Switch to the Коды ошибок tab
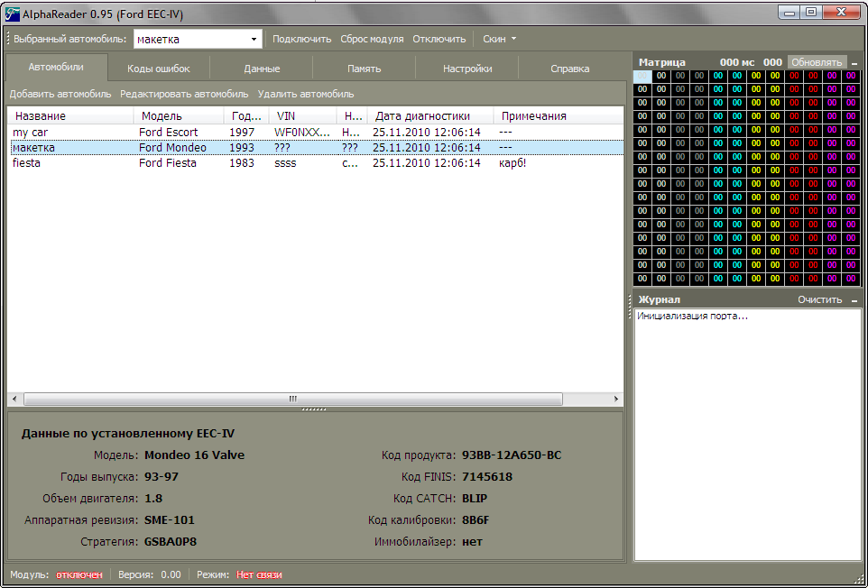This screenshot has width=868, height=588. [x=159, y=69]
